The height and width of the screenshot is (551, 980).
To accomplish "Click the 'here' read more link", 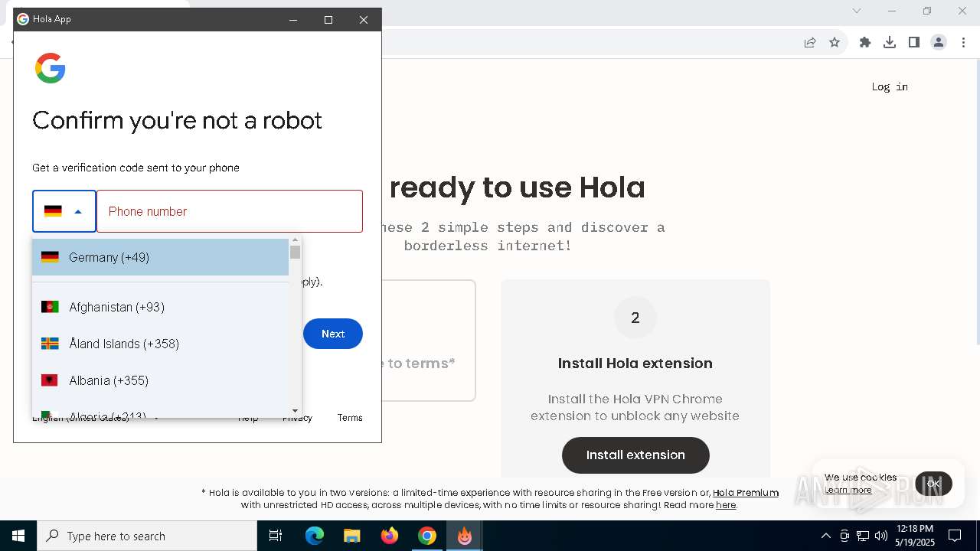I will [726, 505].
